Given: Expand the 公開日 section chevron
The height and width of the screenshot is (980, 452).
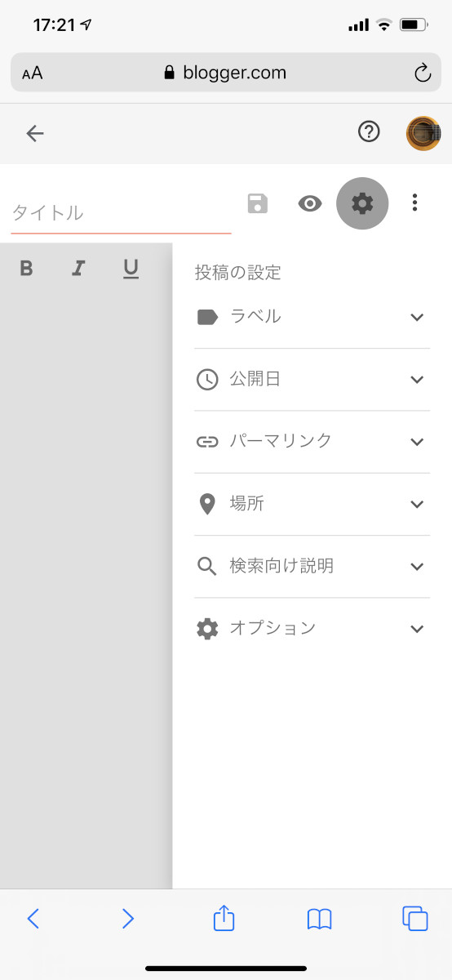Looking at the screenshot, I should click(x=417, y=379).
